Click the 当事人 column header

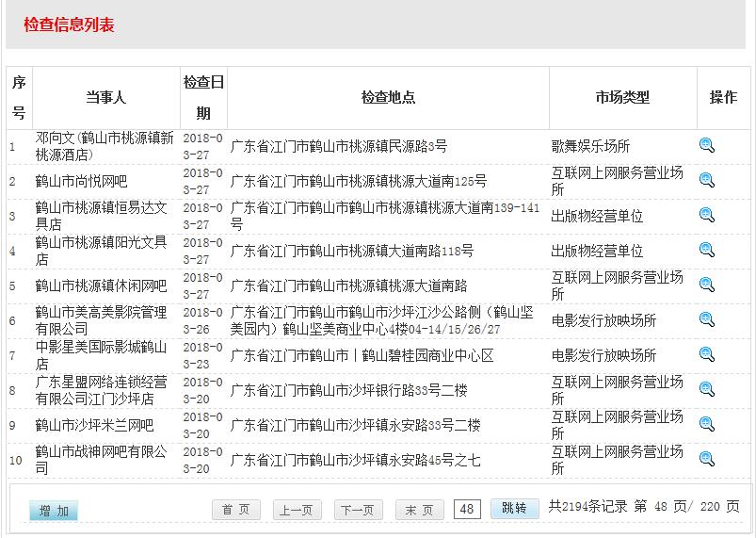(x=105, y=98)
